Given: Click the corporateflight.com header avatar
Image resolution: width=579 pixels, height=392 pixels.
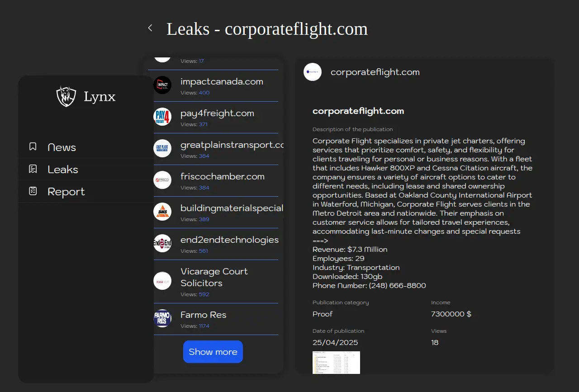Looking at the screenshot, I should [x=313, y=72].
